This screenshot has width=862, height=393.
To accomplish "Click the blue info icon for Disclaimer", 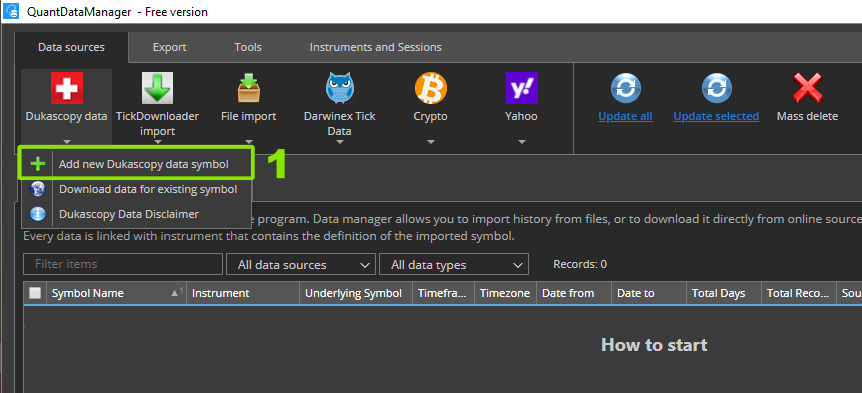I will pos(37,214).
